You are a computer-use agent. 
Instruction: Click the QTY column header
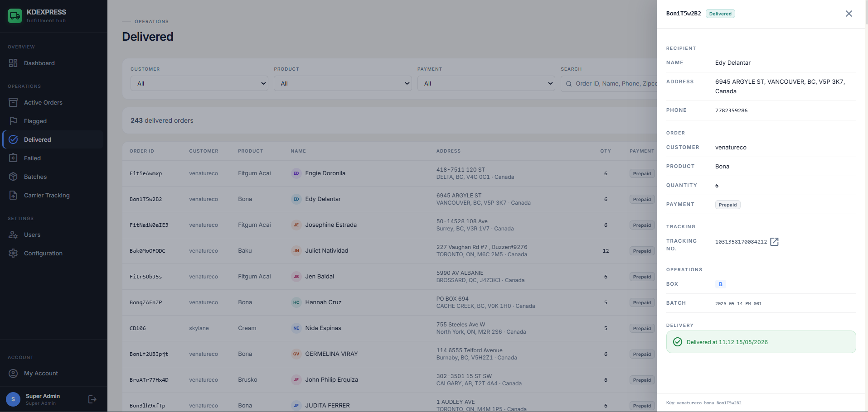tap(606, 151)
